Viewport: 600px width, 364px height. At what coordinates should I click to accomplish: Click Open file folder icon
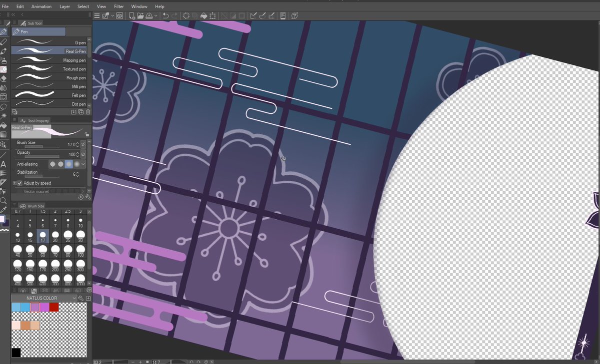click(x=140, y=15)
